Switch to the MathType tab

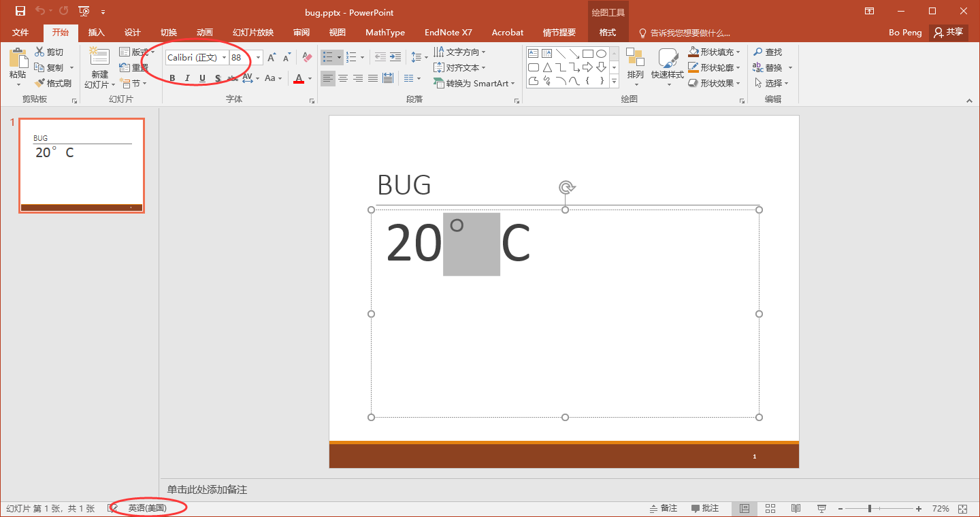pyautogui.click(x=385, y=33)
